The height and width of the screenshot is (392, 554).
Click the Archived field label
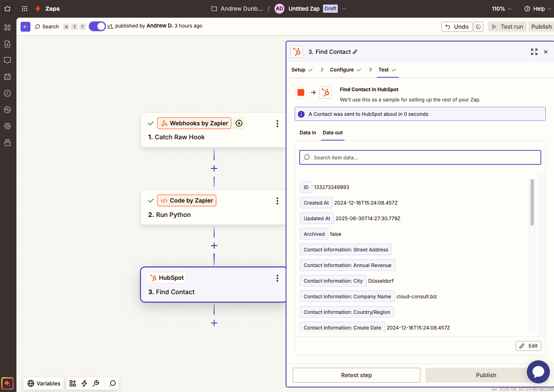click(314, 234)
